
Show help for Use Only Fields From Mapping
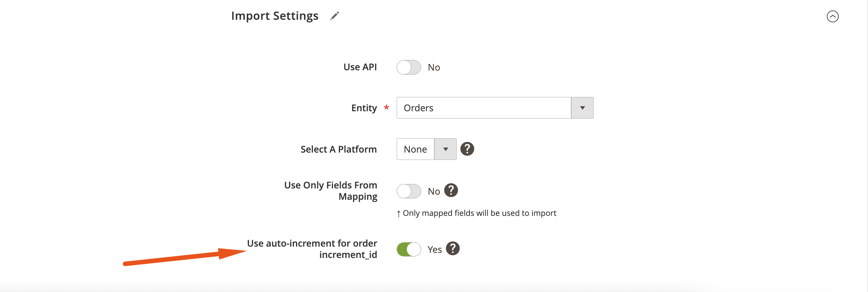pyautogui.click(x=451, y=190)
